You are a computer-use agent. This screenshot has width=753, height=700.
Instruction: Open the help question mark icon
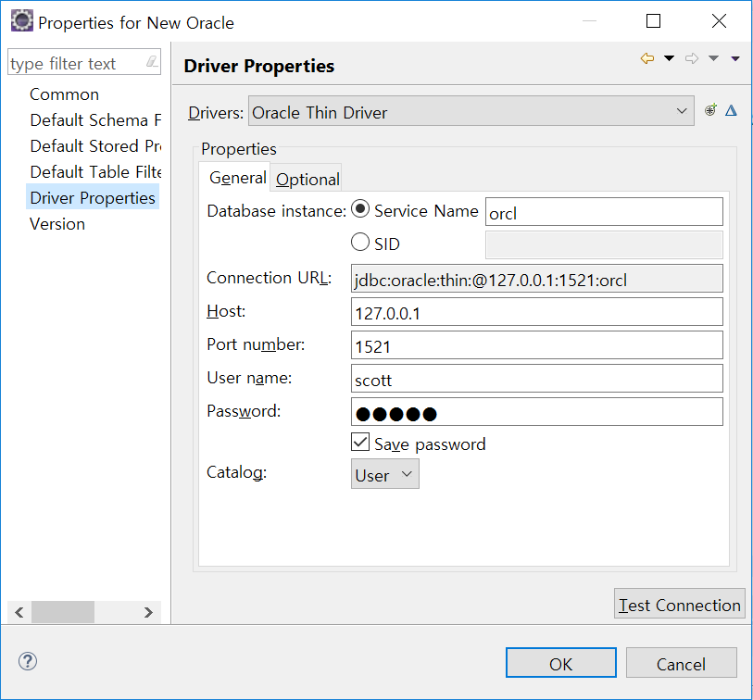click(28, 661)
